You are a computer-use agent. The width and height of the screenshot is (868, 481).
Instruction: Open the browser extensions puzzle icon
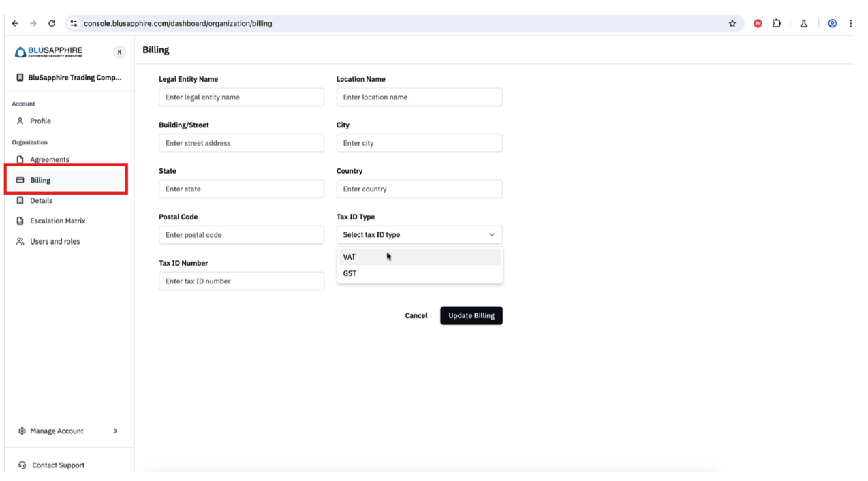coord(776,23)
